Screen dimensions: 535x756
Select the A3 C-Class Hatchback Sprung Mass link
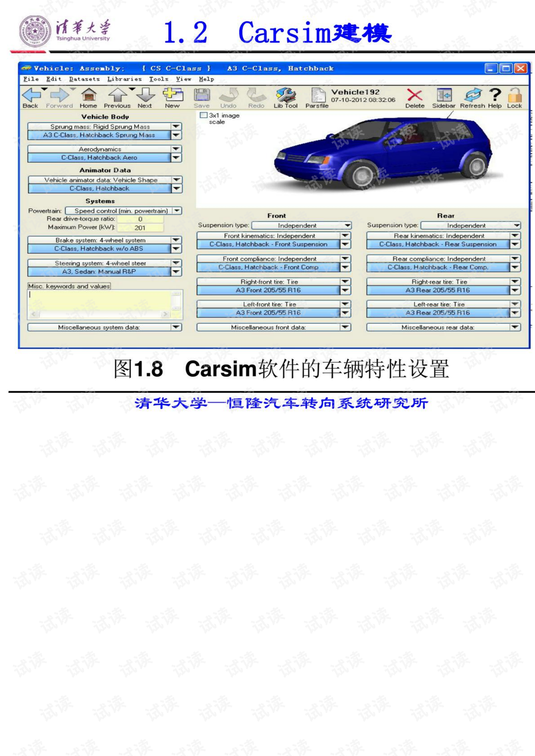(99, 135)
